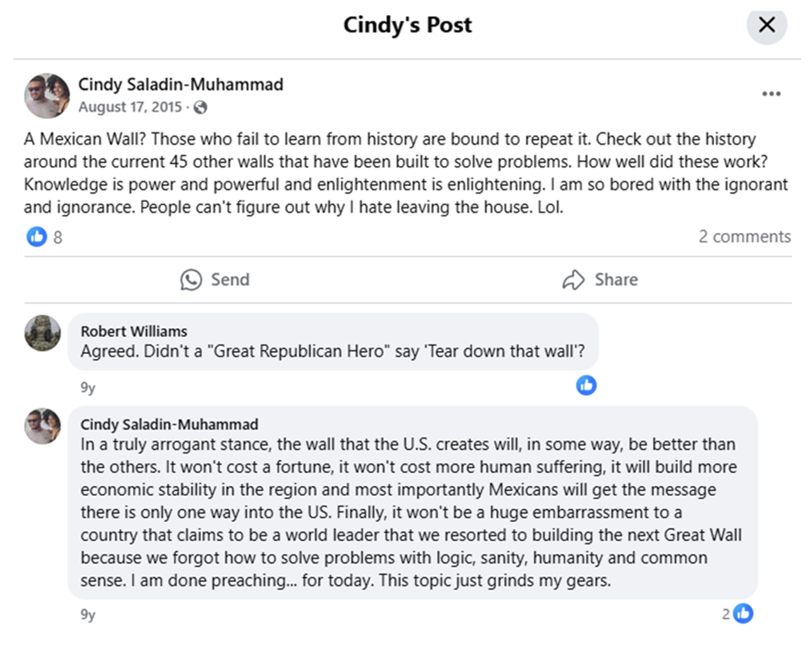
Task: Select the Share button label
Action: coord(616,280)
